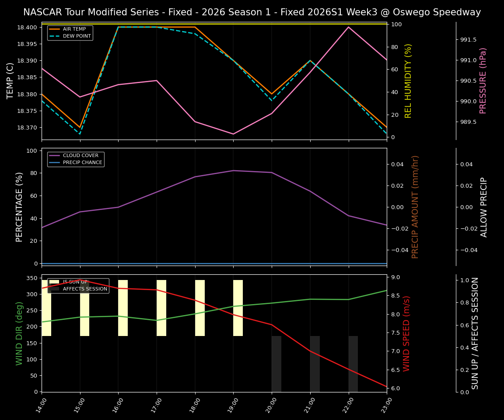Click the yellow sun-up bar at 19:00
504x420 pixels.
[x=238, y=308]
